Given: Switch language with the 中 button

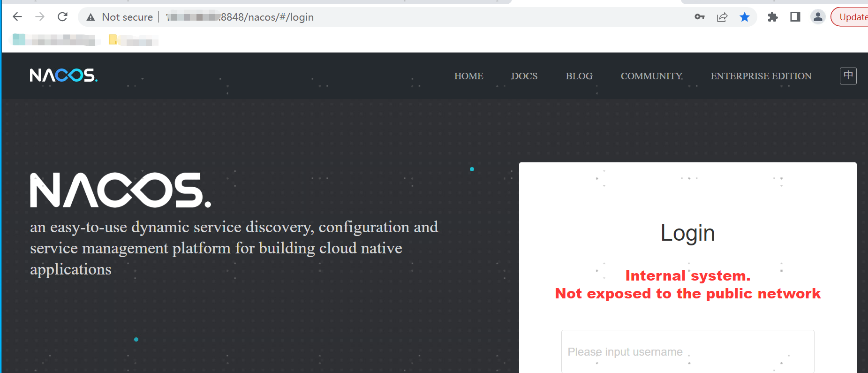Looking at the screenshot, I should 848,76.
